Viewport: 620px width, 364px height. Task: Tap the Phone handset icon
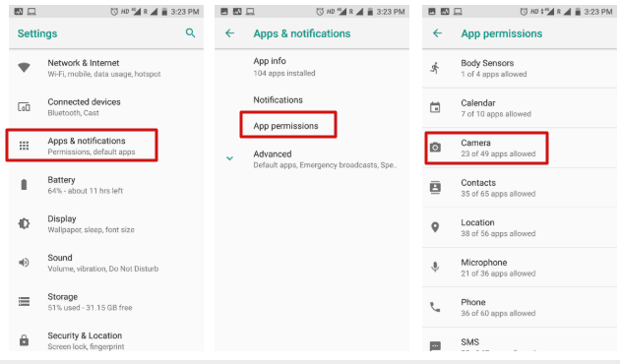point(435,307)
